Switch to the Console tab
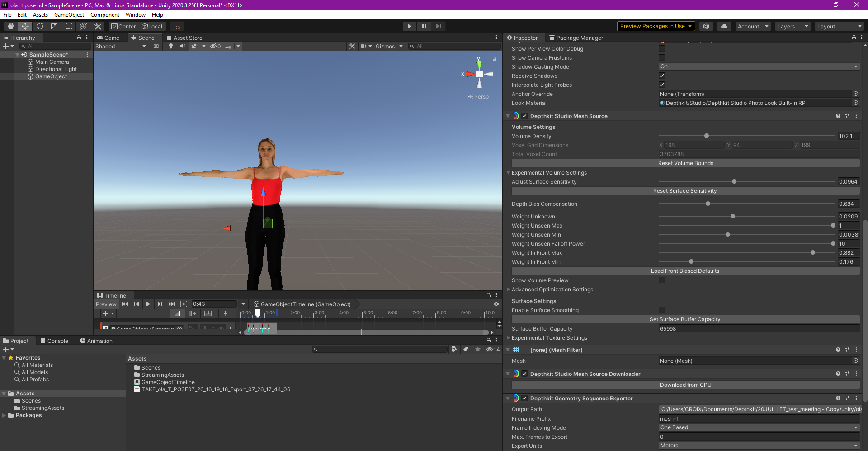The width and height of the screenshot is (868, 451). pyautogui.click(x=54, y=341)
